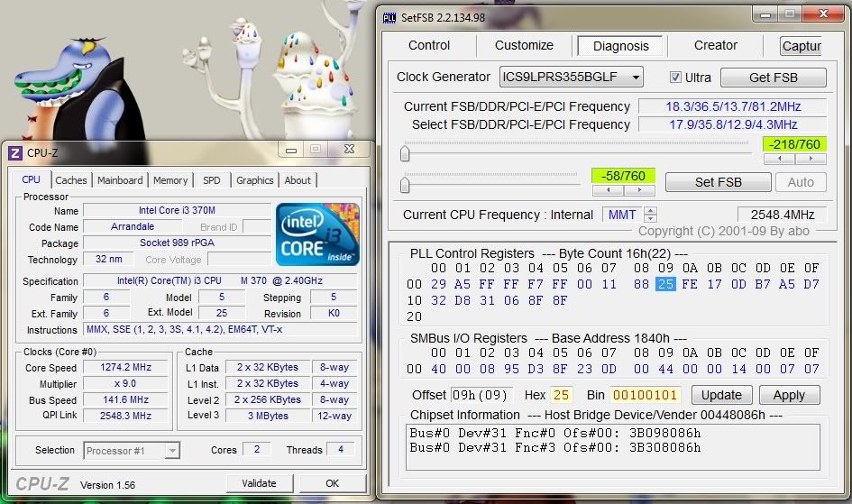Click the Bus Speed value 141.6 MHz
Image resolution: width=852 pixels, height=504 pixels.
125,399
